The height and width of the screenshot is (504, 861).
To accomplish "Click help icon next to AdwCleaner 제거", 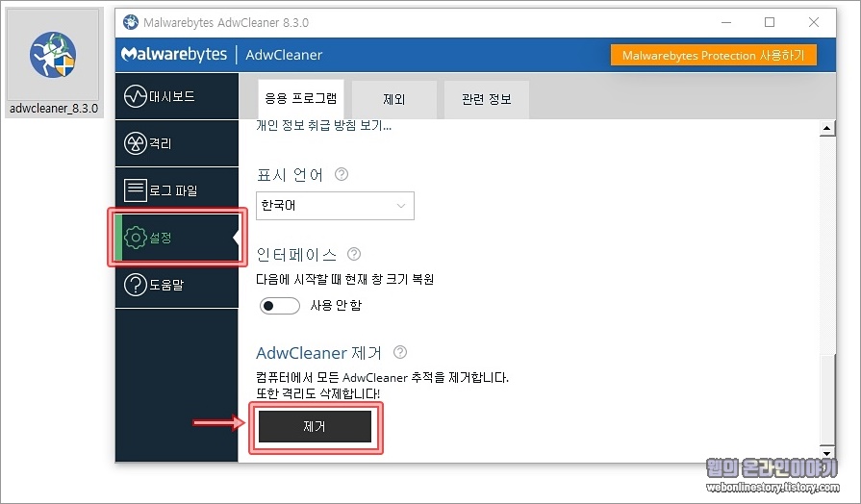I will [400, 352].
